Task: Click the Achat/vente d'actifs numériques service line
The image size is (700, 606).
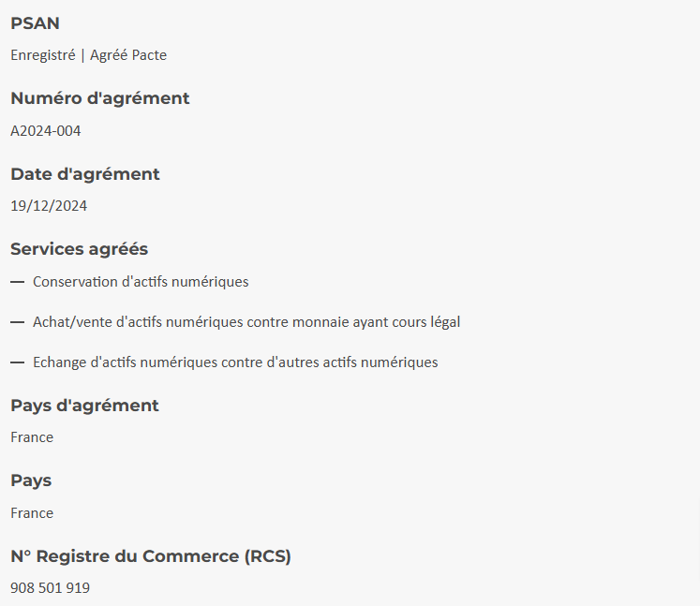Action: (246, 322)
